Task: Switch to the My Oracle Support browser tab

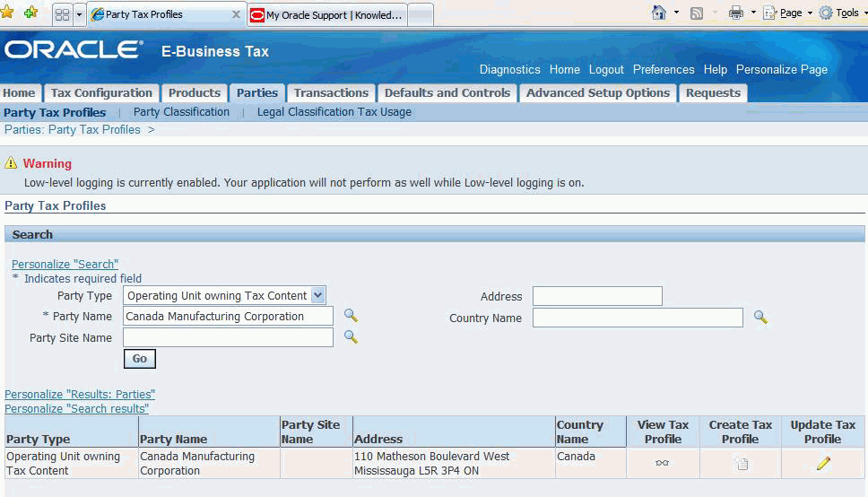Action: pyautogui.click(x=327, y=15)
